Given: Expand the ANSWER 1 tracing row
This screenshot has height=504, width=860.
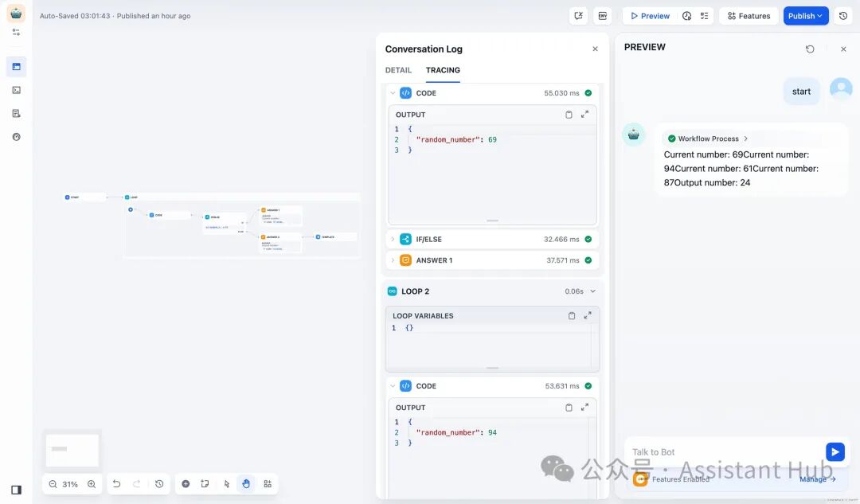Looking at the screenshot, I should tap(493, 260).
